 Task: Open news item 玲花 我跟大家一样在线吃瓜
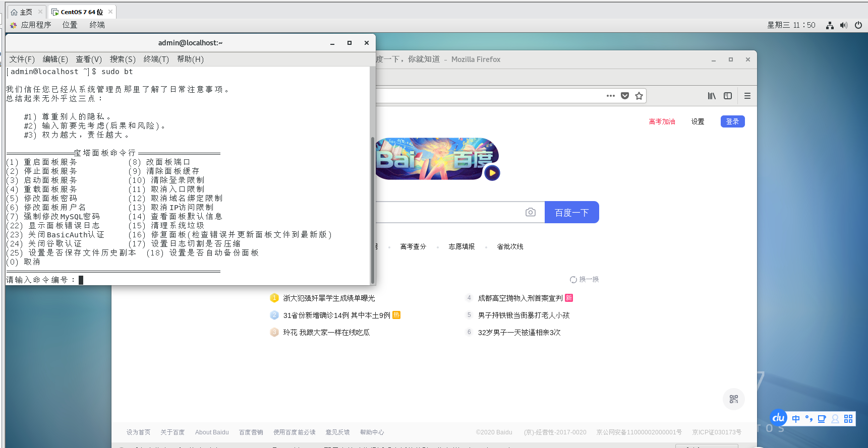pyautogui.click(x=326, y=332)
